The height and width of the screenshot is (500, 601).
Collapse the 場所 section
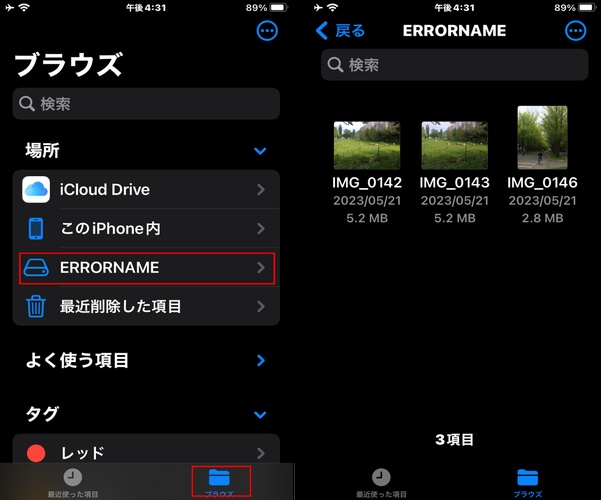(260, 151)
